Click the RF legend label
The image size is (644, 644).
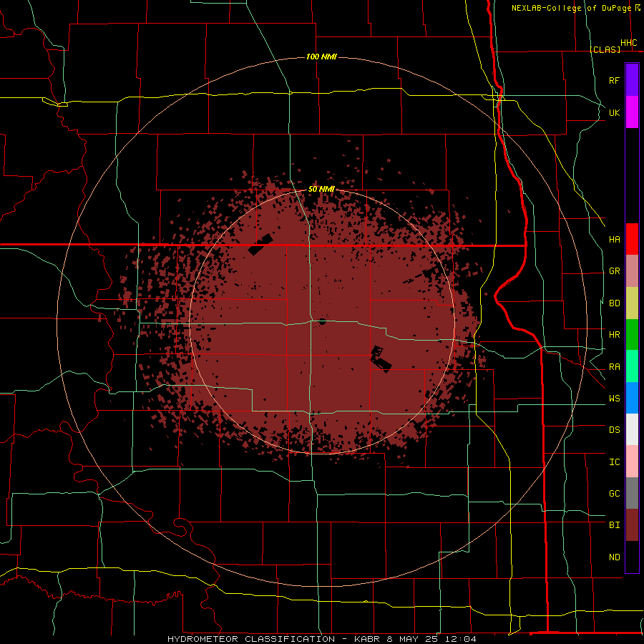coord(614,80)
